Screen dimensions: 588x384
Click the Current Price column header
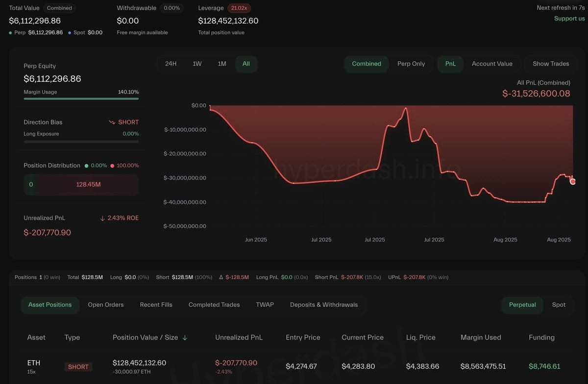[363, 337]
